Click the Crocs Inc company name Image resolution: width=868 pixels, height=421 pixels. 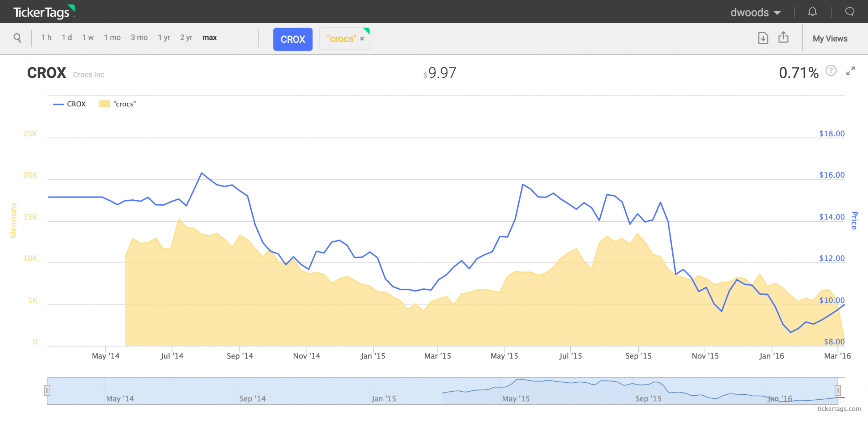[x=89, y=75]
